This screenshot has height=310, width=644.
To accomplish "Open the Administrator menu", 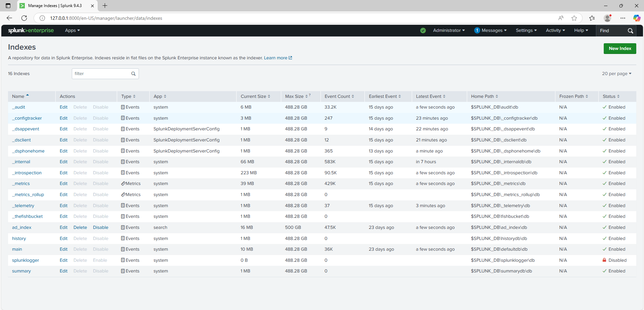I will [449, 30].
